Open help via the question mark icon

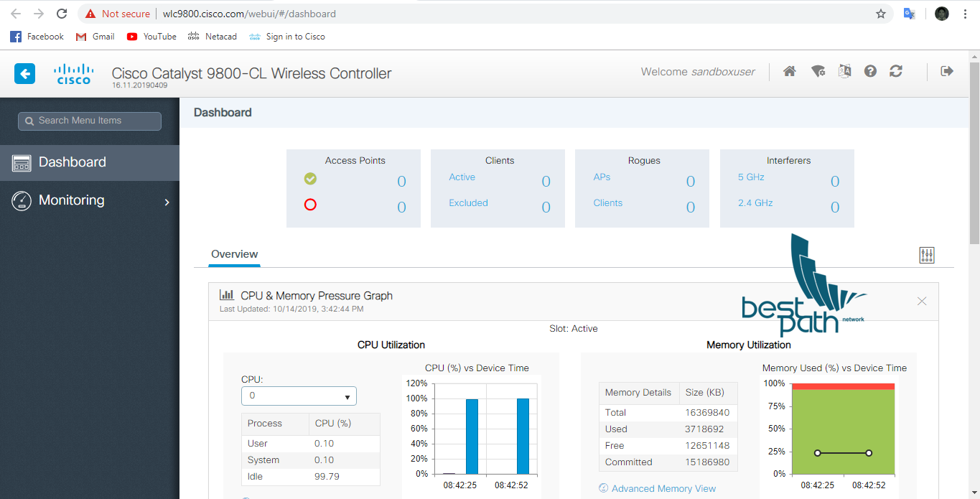[870, 71]
